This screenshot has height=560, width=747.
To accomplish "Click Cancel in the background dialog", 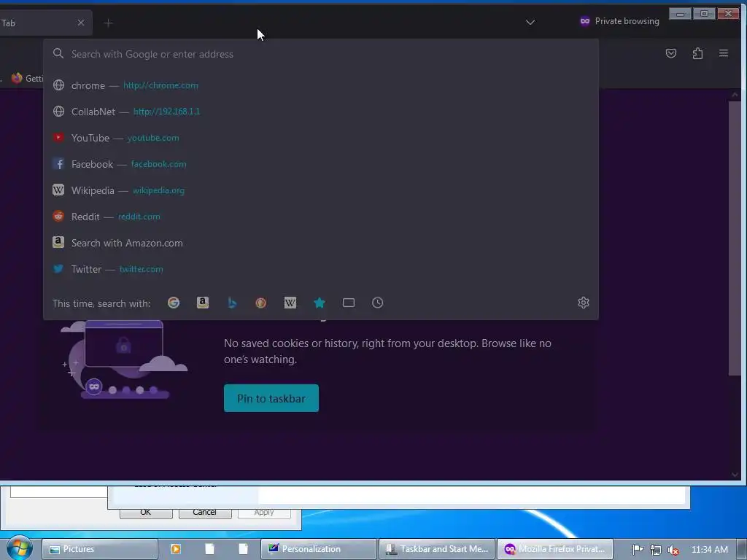I will pyautogui.click(x=205, y=513).
